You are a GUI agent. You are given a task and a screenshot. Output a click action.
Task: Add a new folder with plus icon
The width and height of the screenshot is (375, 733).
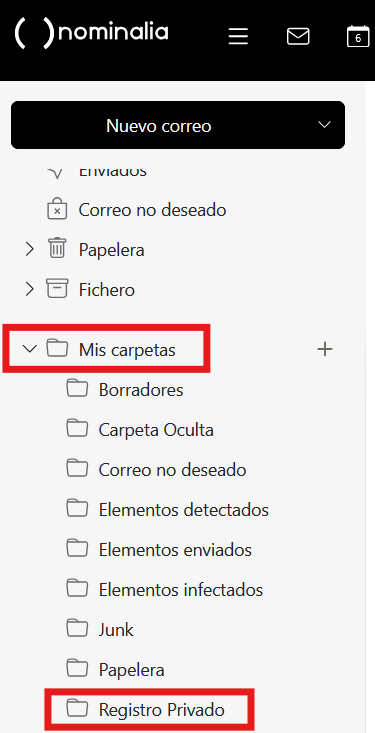pyautogui.click(x=325, y=349)
